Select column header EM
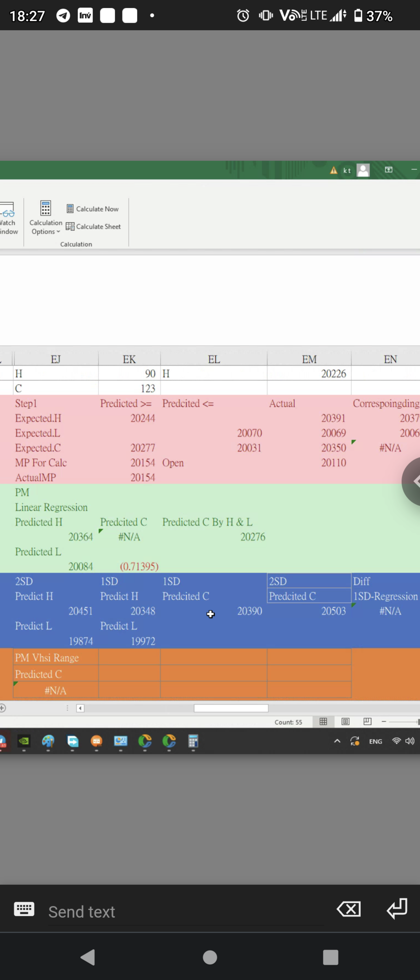Screen dimensions: 420x980 [309, 359]
